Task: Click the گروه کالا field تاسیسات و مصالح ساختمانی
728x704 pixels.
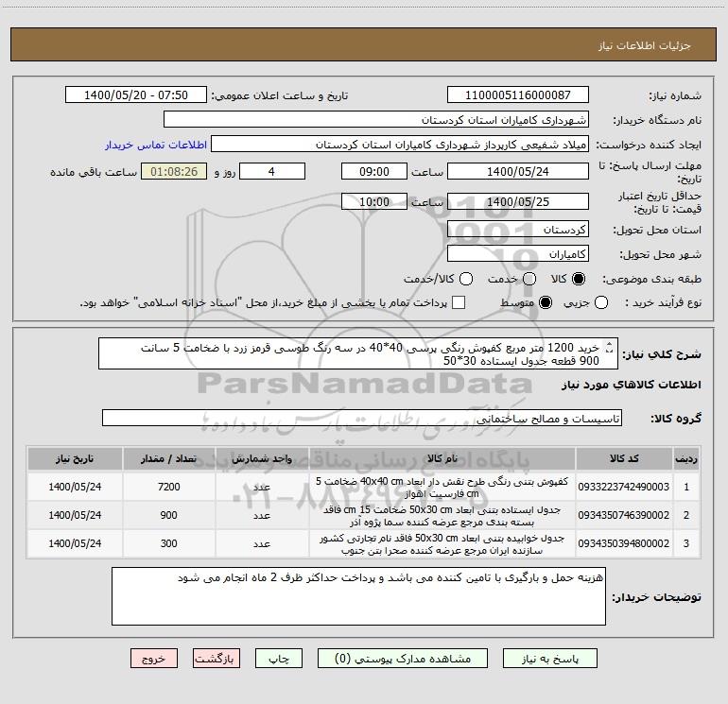Action: [362, 418]
